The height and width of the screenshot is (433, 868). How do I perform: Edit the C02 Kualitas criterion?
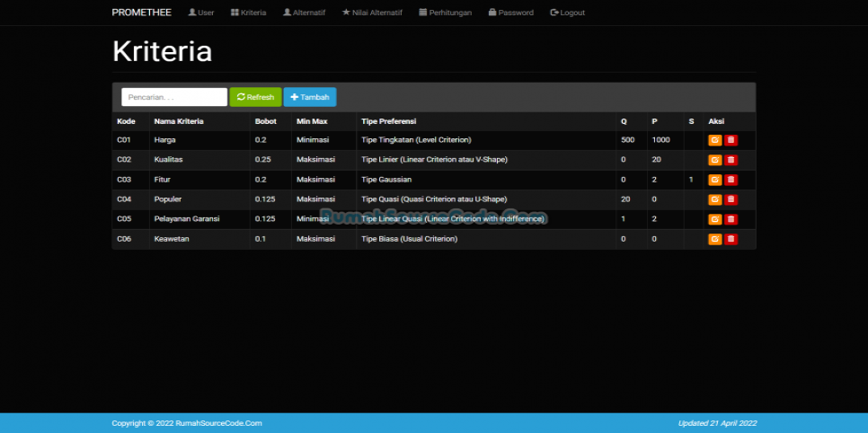714,160
